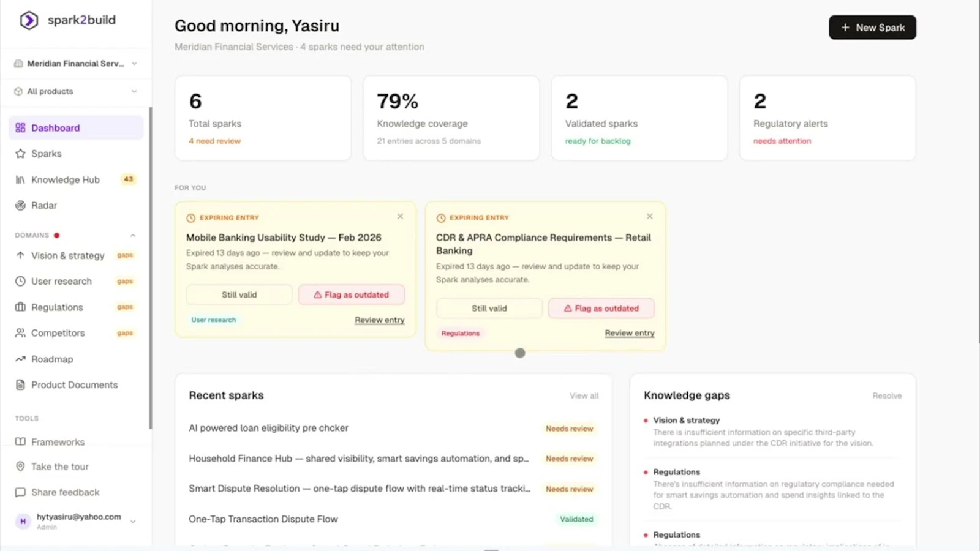Open the Review entry link on Mobile Banking card

click(x=379, y=320)
